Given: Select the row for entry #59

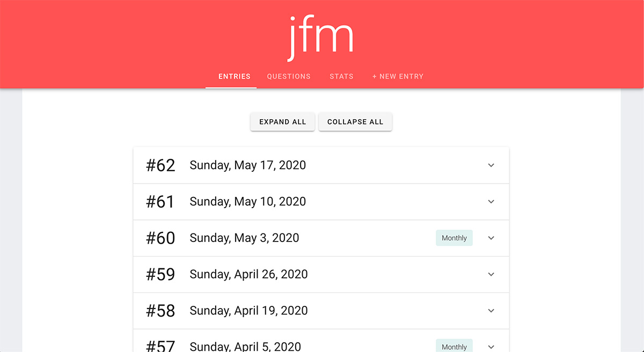Looking at the screenshot, I should coord(321,274).
